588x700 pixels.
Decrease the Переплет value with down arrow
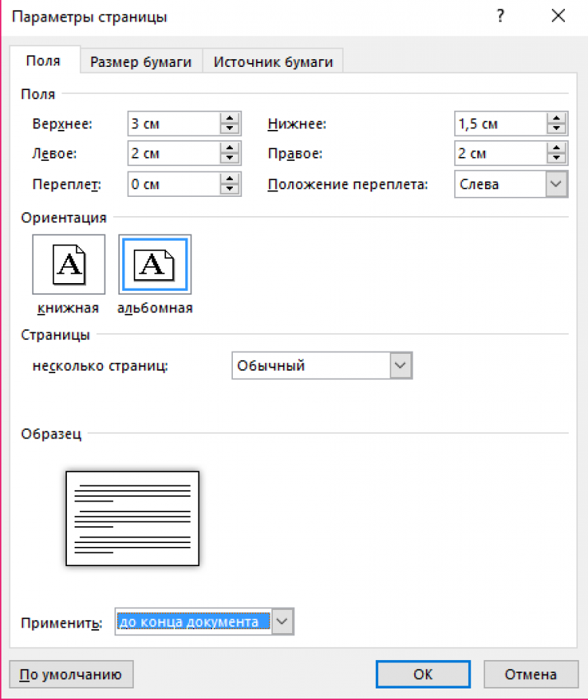(x=230, y=188)
